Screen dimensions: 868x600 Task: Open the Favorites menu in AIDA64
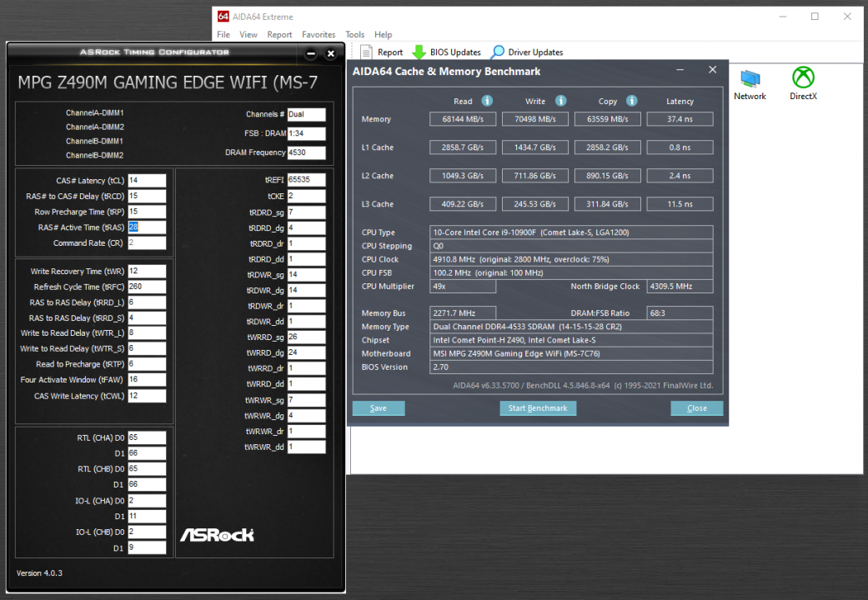pos(319,34)
